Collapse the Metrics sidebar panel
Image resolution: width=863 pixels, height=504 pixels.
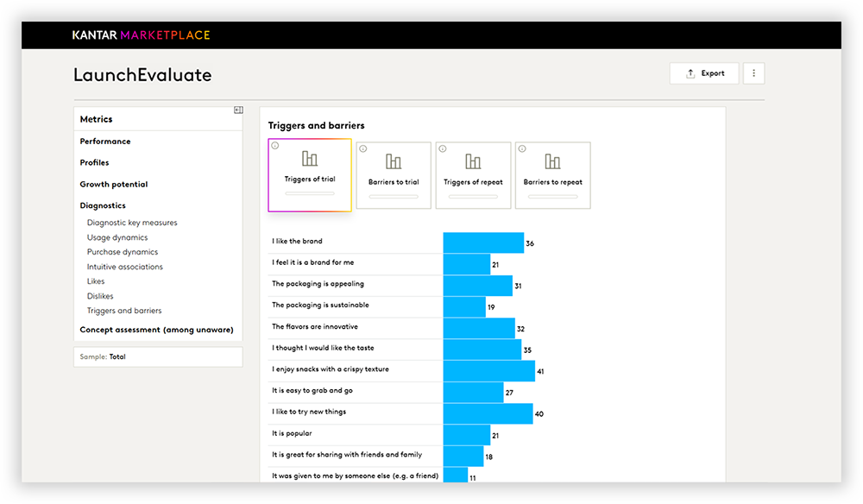(238, 110)
